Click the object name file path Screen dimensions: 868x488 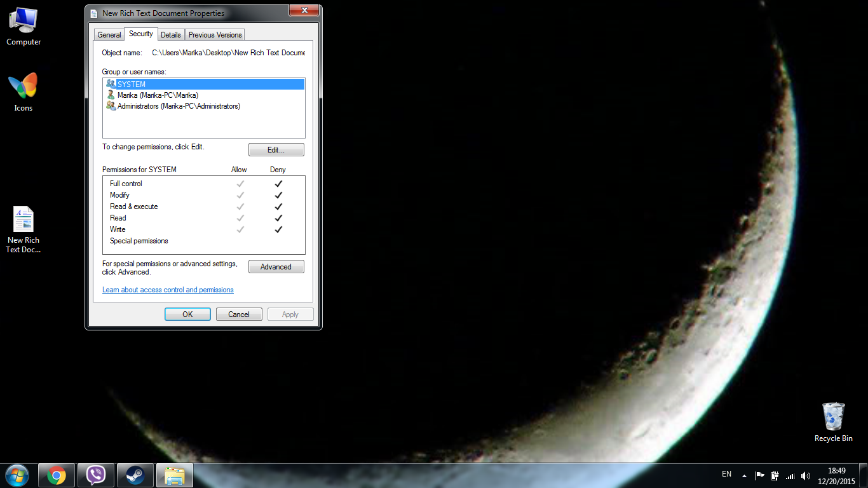tap(229, 53)
